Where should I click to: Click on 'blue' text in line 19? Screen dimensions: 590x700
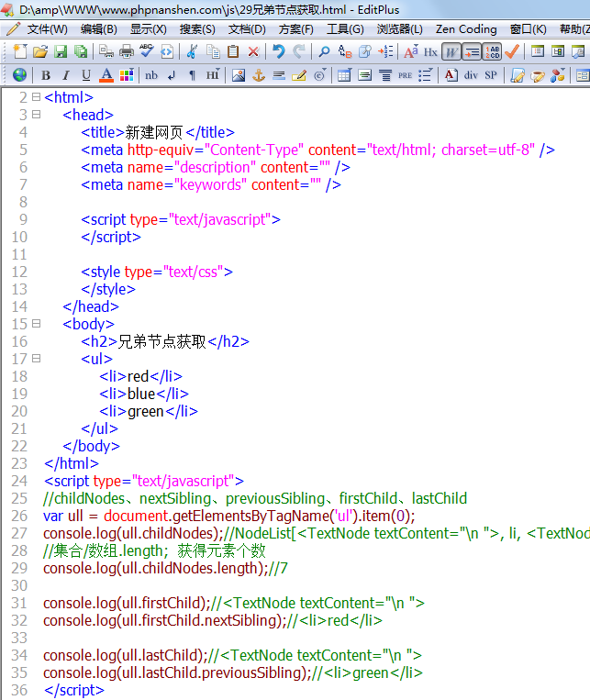pos(141,394)
